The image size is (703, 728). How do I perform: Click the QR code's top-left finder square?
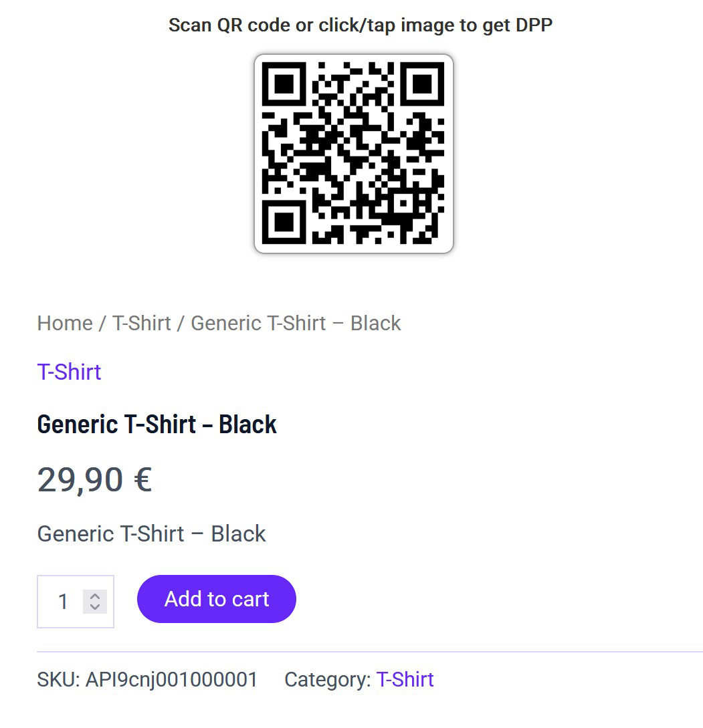point(284,85)
